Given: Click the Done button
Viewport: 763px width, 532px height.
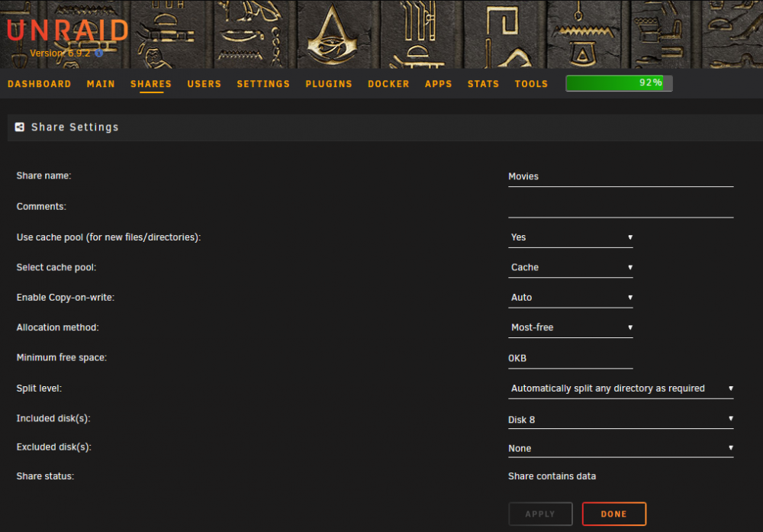Looking at the screenshot, I should [x=614, y=514].
